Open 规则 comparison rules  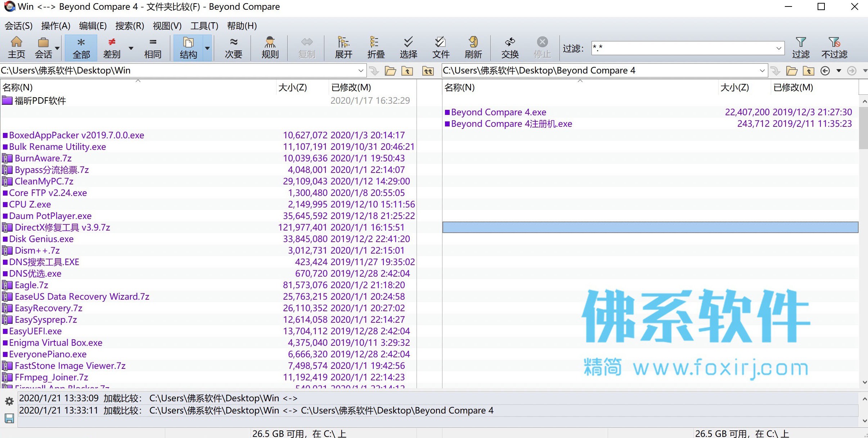pyautogui.click(x=270, y=48)
